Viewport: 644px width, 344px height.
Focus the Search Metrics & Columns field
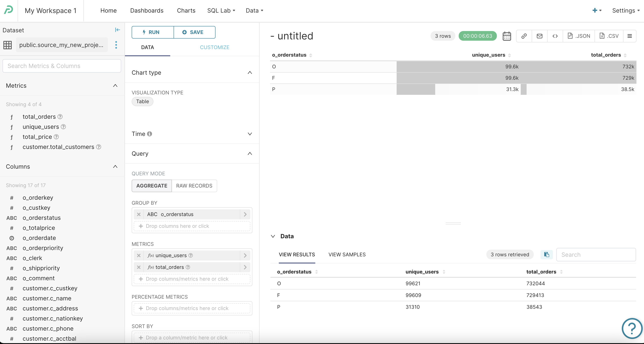(x=62, y=66)
